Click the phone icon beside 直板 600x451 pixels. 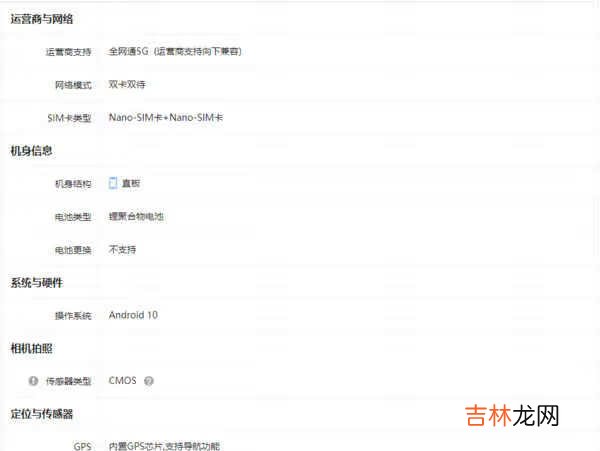[113, 183]
